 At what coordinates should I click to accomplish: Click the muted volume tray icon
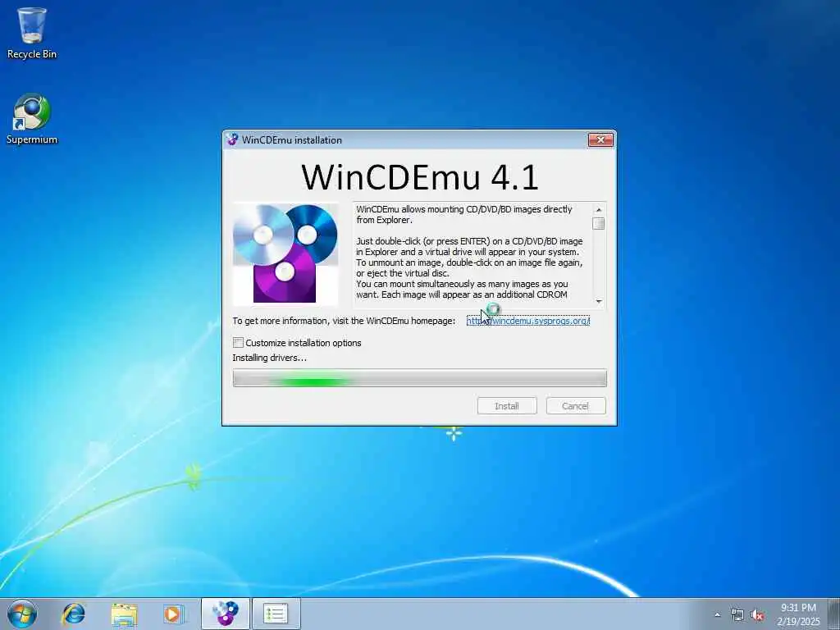click(757, 615)
